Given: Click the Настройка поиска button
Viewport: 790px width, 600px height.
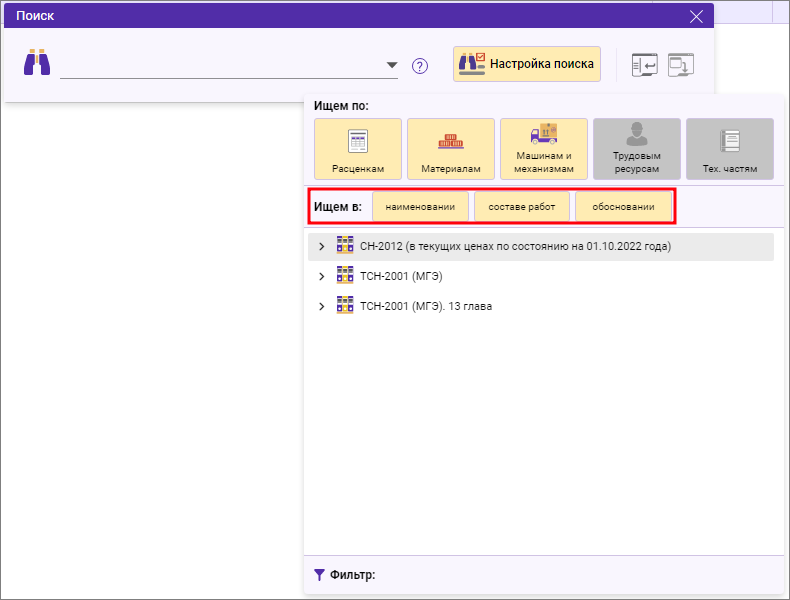Looking at the screenshot, I should pyautogui.click(x=527, y=64).
